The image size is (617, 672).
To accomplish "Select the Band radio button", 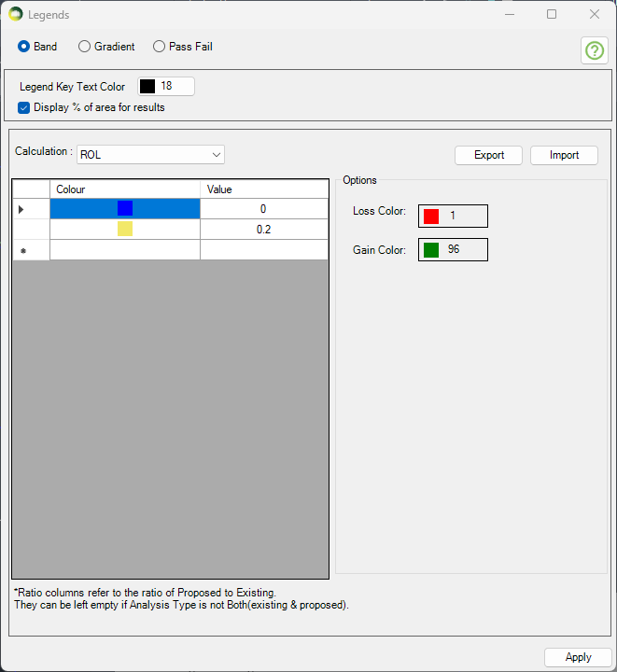I will pos(37,47).
